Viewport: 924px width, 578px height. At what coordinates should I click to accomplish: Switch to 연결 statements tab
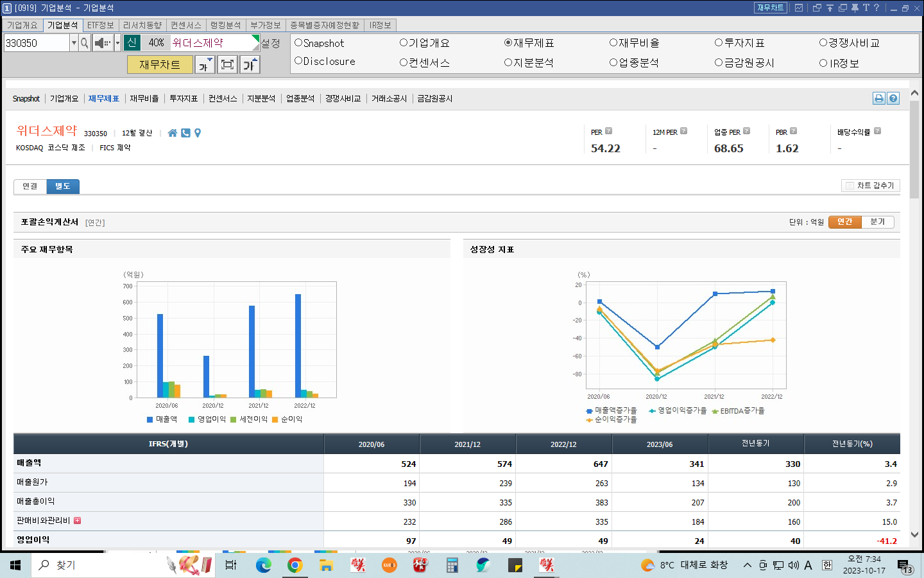30,186
